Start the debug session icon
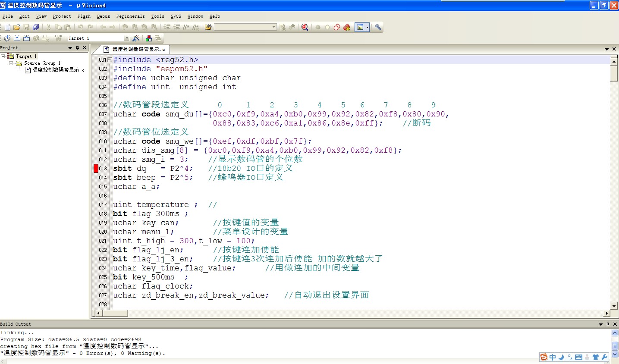This screenshot has height=364, width=619. click(x=305, y=27)
